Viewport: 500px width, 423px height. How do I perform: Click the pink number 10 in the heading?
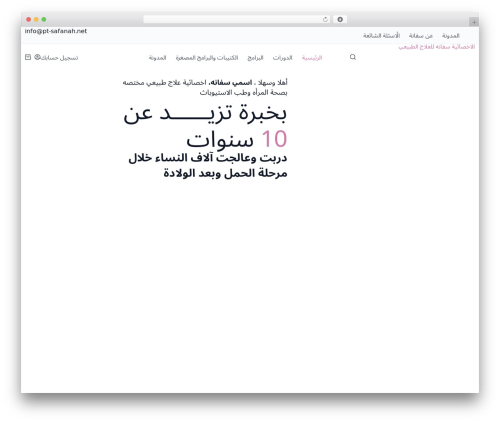[x=274, y=139]
